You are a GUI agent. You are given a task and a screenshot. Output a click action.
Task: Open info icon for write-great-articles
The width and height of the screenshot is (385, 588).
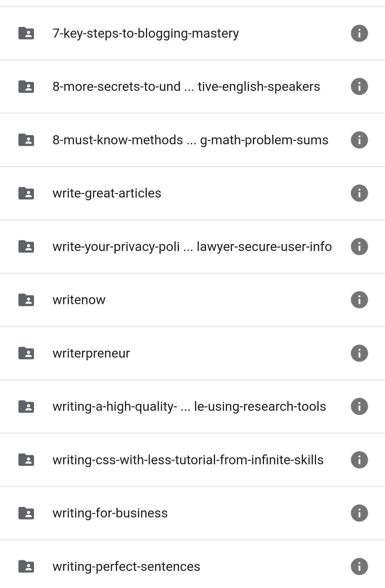point(359,193)
